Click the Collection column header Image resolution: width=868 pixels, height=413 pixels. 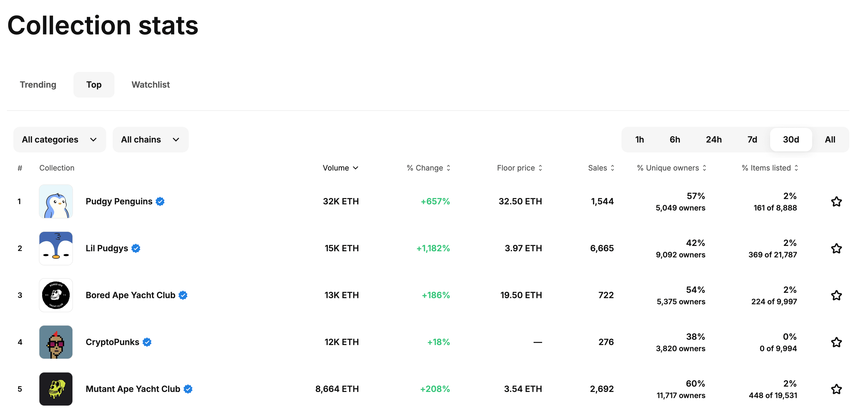click(x=57, y=168)
